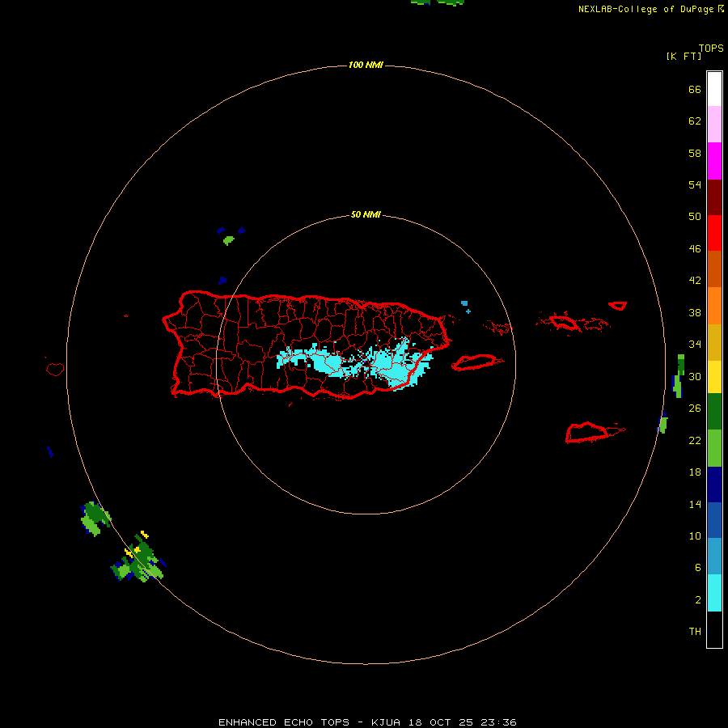Click the "[K FT]" units label
Viewport: 728px width, 728px height.
[684, 56]
